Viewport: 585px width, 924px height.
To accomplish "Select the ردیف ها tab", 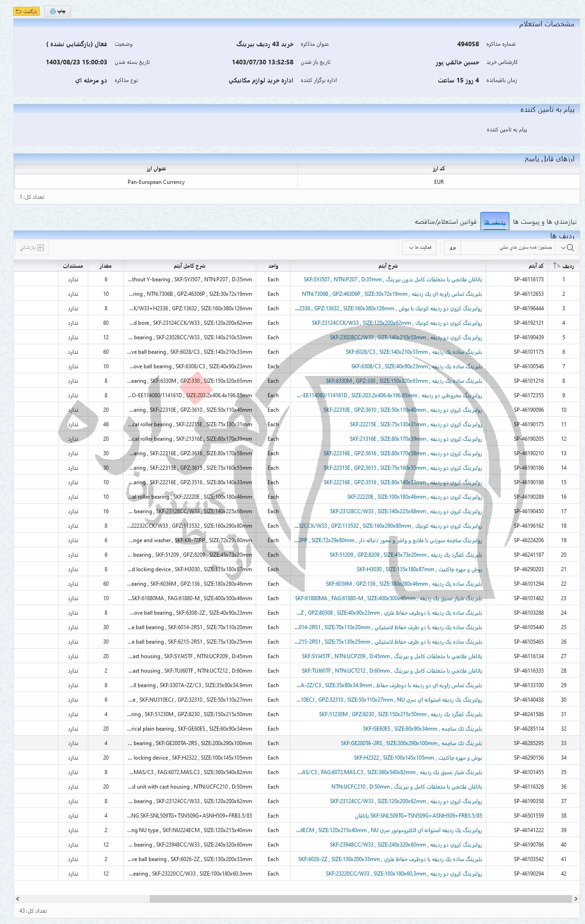I will point(494,222).
